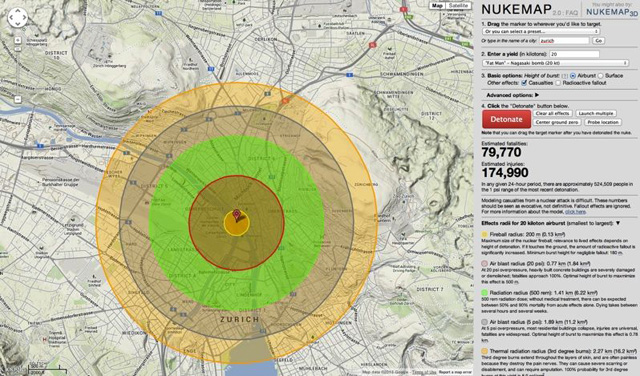Click the Clear all effects button
The height and width of the screenshot is (376, 640).
[553, 113]
